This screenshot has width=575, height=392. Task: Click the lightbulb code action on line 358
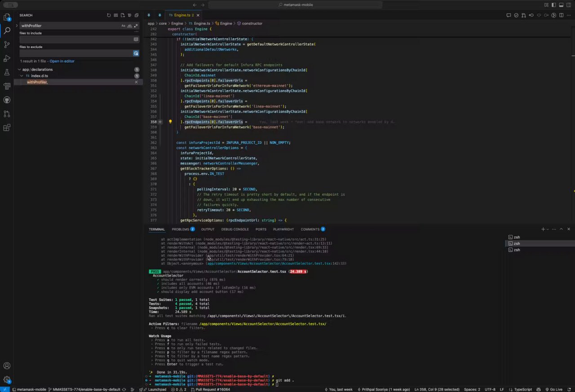170,122
